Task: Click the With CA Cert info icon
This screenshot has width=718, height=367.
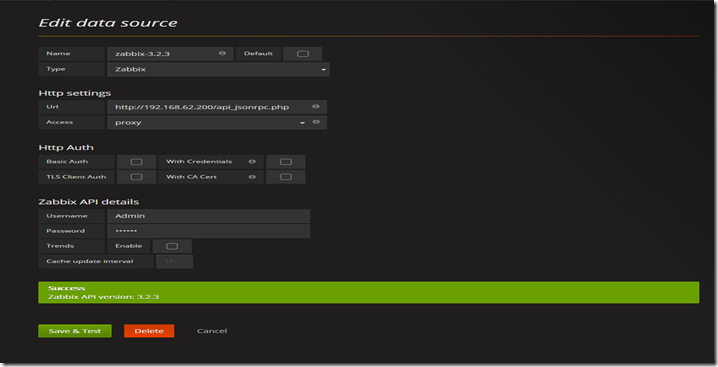Action: [252, 177]
